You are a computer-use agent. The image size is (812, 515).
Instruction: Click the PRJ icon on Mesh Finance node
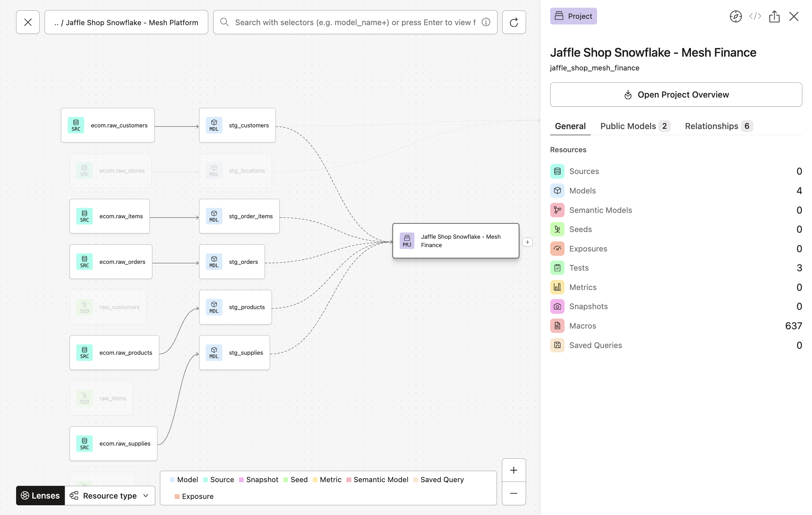coord(407,241)
